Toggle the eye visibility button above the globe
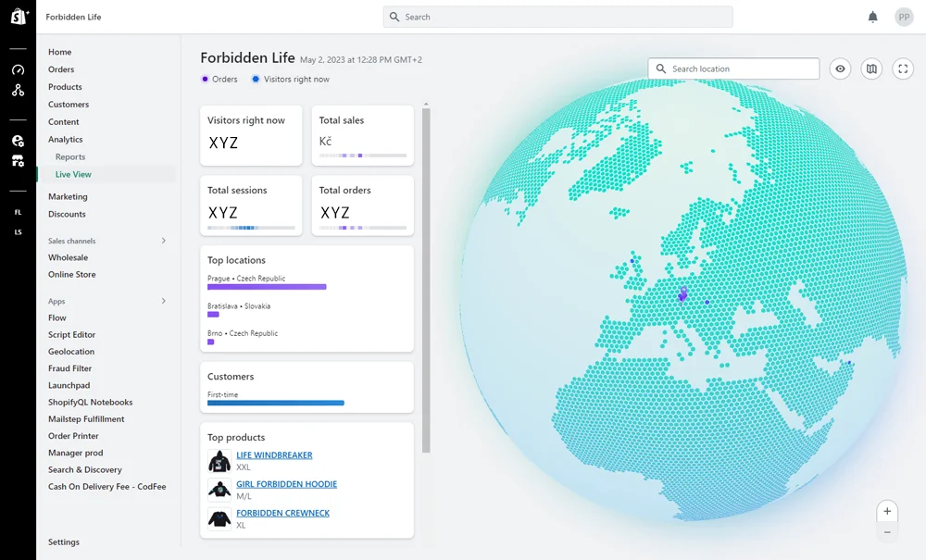926x560 pixels. click(x=841, y=69)
